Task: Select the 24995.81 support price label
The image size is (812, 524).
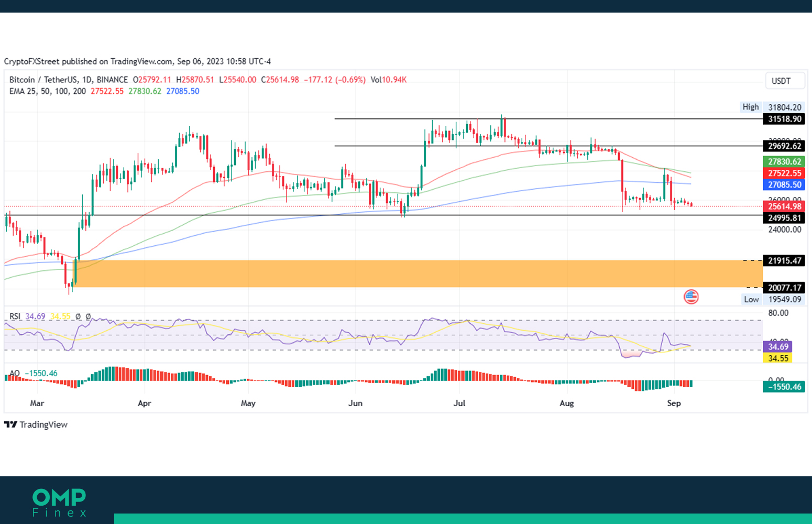Action: tap(784, 218)
